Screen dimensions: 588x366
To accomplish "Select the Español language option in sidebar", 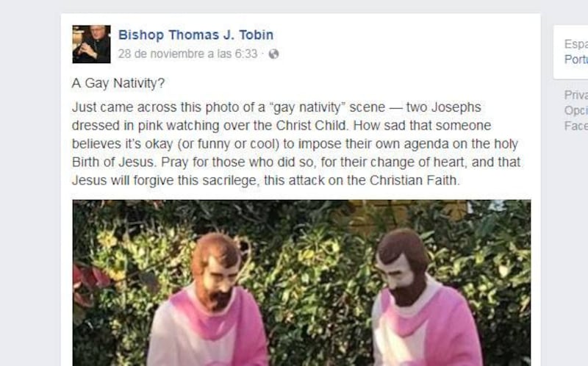I will coord(576,44).
